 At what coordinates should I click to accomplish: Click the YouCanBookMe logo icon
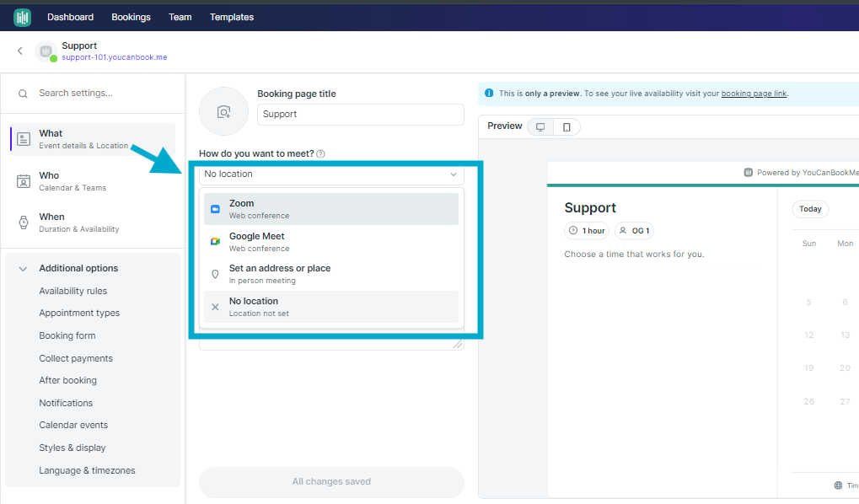click(x=23, y=17)
